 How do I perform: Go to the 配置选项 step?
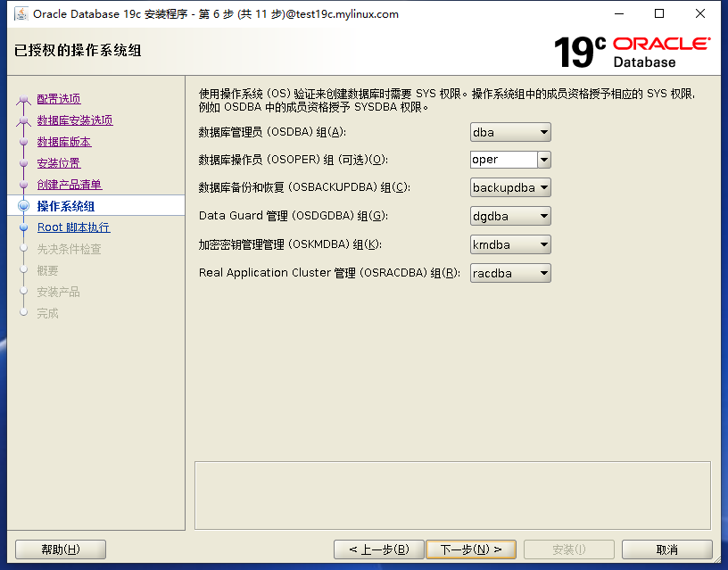pos(59,99)
